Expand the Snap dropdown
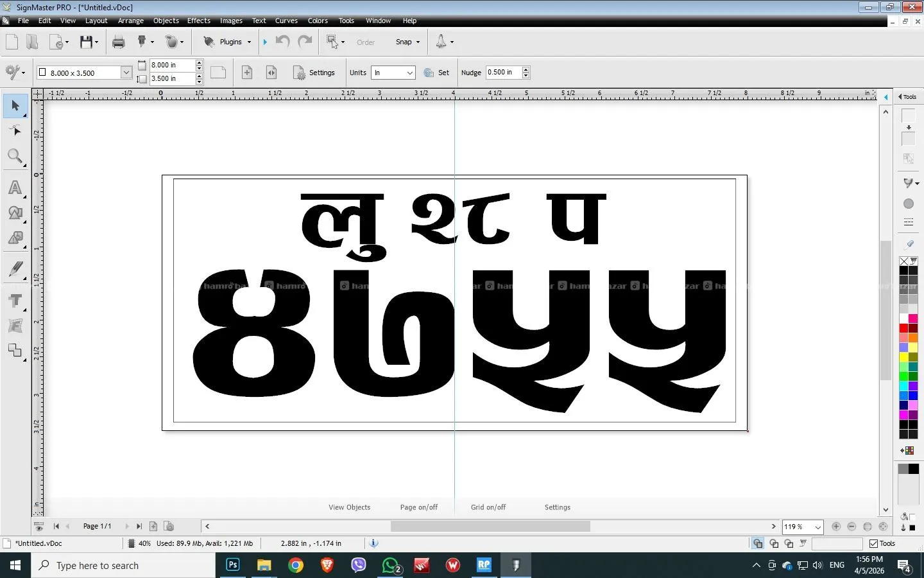The height and width of the screenshot is (578, 924). [x=418, y=42]
